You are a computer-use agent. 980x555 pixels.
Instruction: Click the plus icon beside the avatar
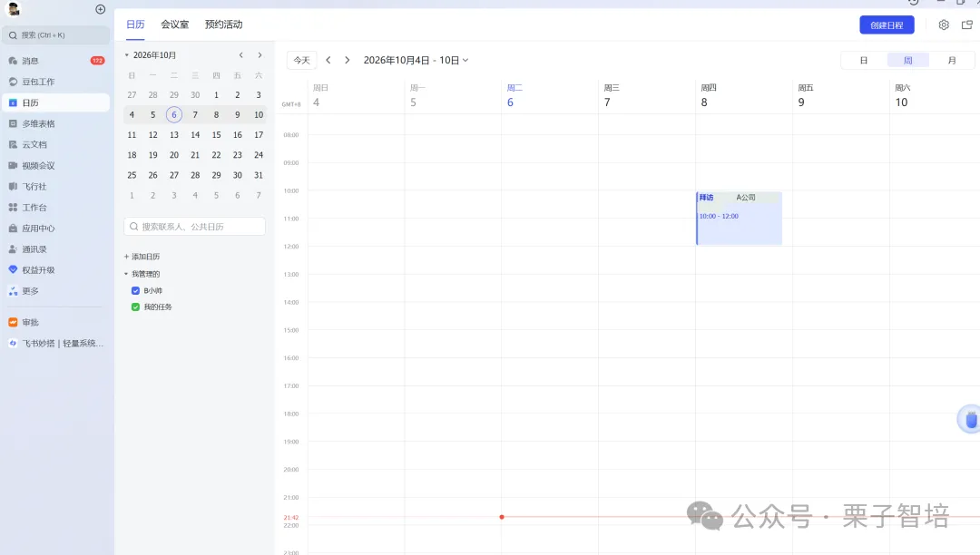click(x=100, y=9)
